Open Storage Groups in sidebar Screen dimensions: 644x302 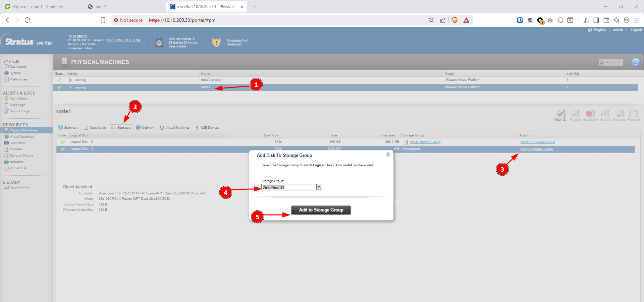[21, 156]
